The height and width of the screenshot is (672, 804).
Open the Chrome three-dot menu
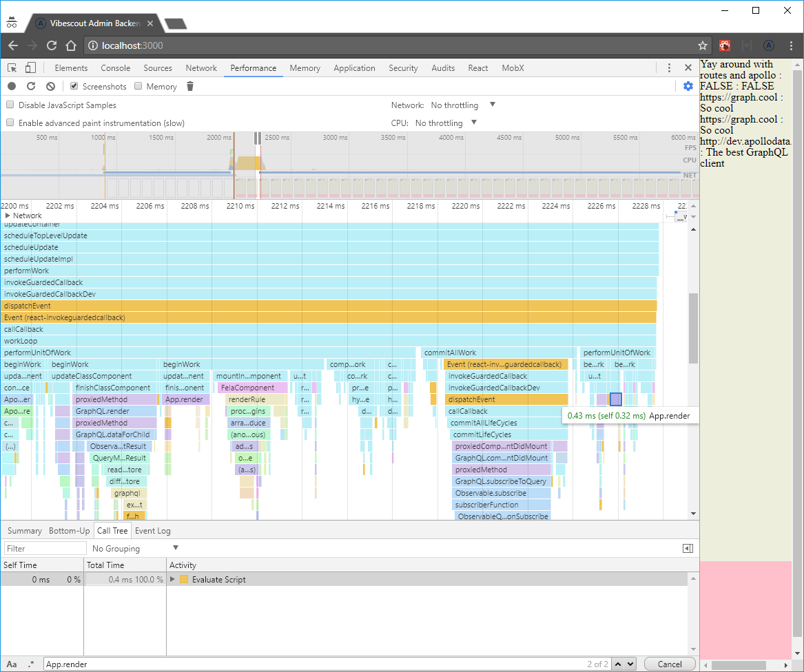click(x=791, y=45)
